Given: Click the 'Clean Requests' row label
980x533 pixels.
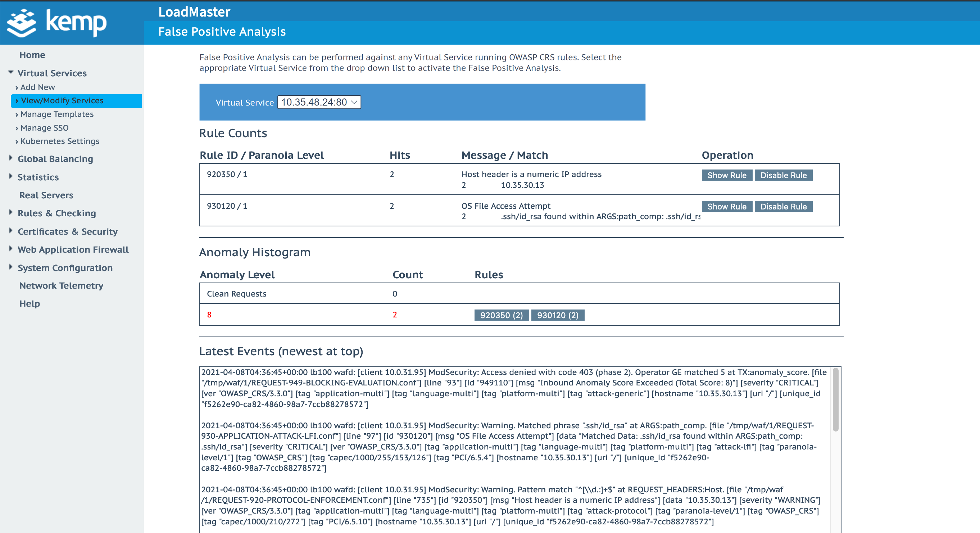Looking at the screenshot, I should 236,294.
